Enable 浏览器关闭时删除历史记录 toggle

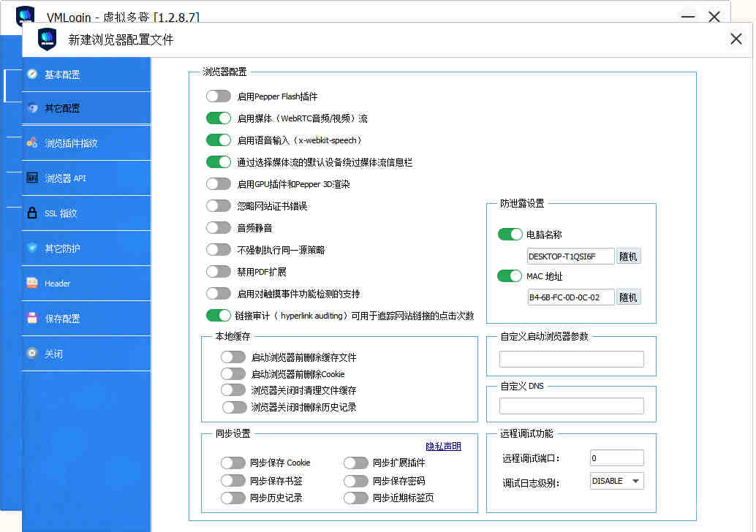[234, 407]
